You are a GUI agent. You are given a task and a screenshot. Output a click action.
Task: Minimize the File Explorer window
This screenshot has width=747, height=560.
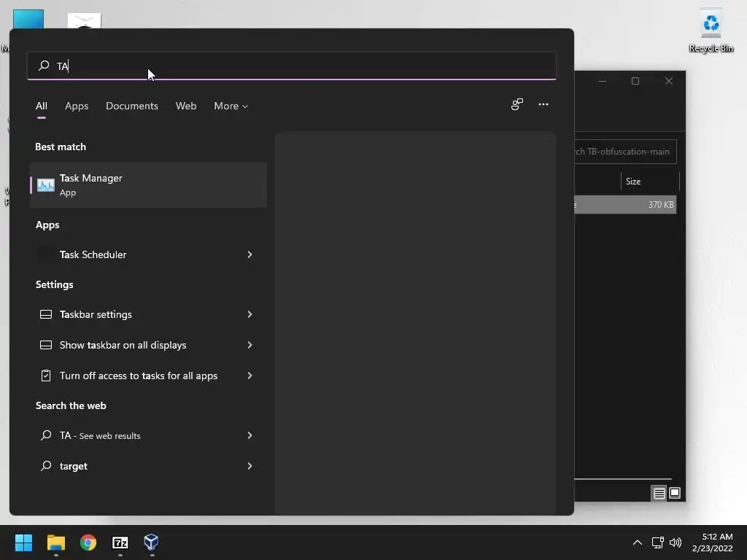pos(603,81)
